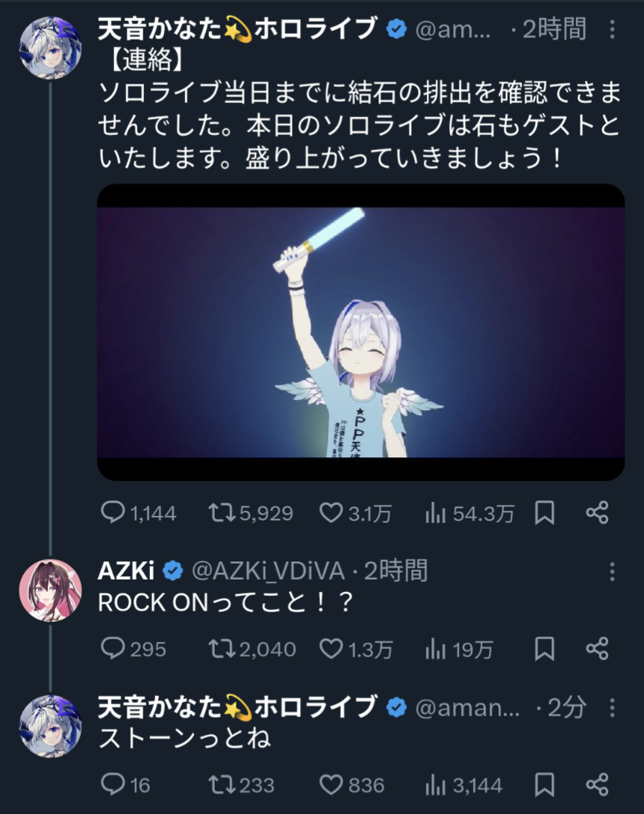Open AZKi's profile avatar
Image resolution: width=644 pixels, height=814 pixels.
(x=50, y=590)
